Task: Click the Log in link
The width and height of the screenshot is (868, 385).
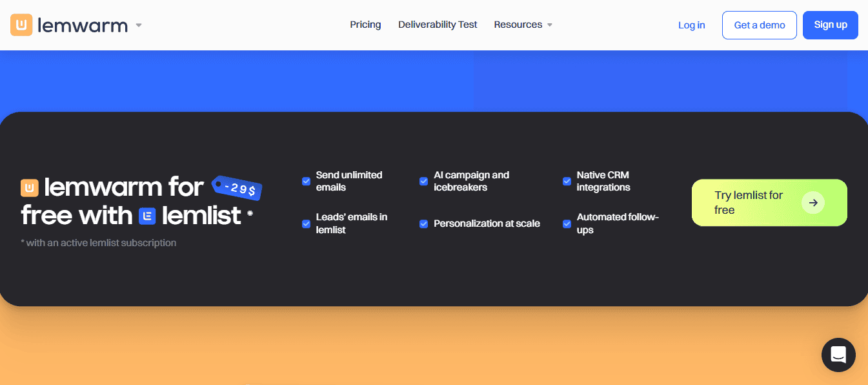Action: click(x=691, y=25)
